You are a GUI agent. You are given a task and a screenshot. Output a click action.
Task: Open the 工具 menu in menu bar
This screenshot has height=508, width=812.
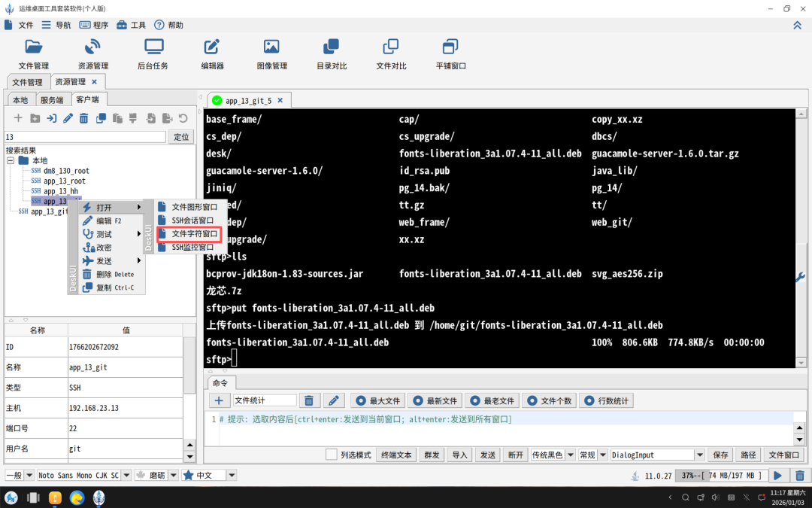[x=131, y=25]
